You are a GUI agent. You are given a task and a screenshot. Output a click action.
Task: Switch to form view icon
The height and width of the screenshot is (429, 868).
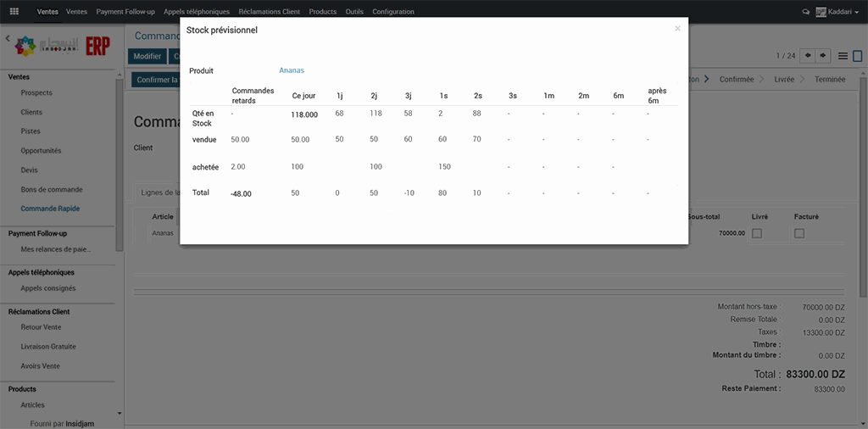pos(858,56)
